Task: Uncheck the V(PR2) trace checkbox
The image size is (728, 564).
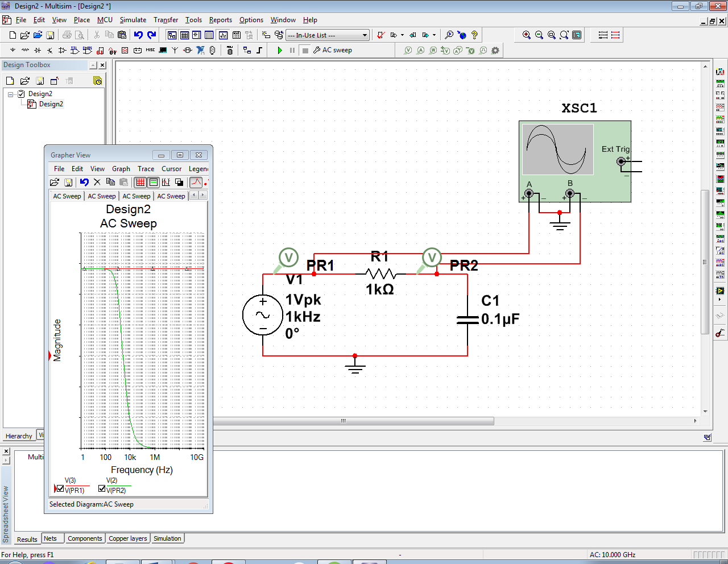Action: click(x=102, y=489)
